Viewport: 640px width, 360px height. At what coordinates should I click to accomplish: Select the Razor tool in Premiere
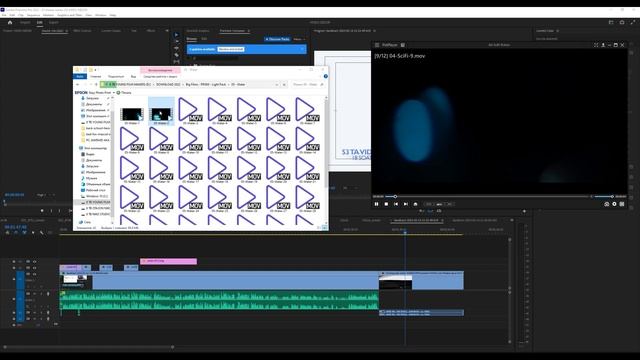pyautogui.click(x=176, y=55)
